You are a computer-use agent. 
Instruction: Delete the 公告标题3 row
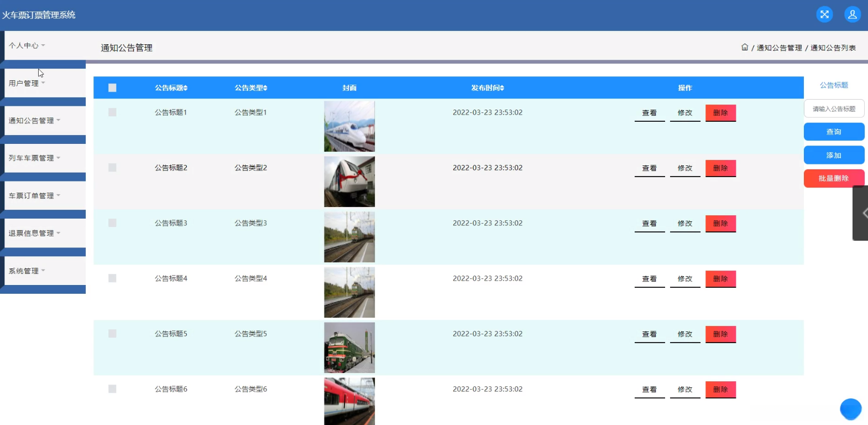pyautogui.click(x=720, y=224)
